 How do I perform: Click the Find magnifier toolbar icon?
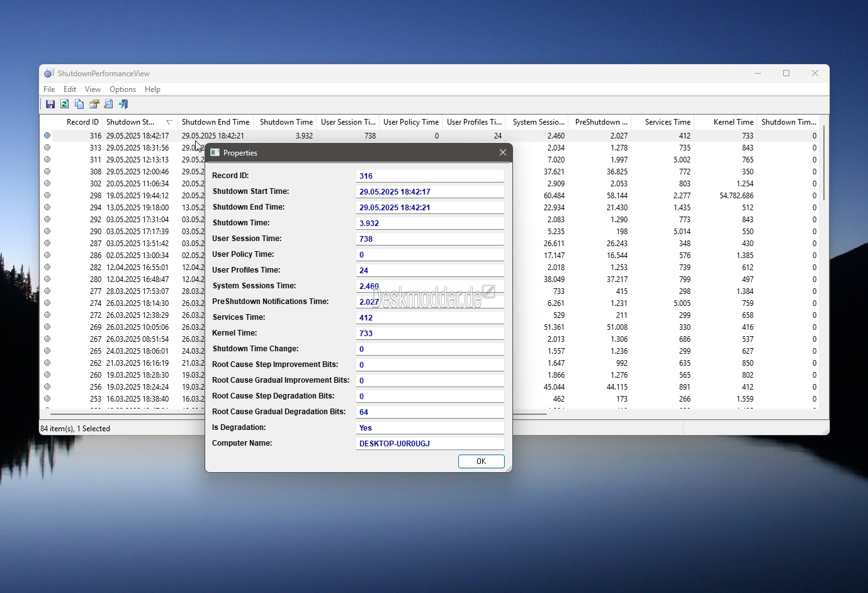click(x=108, y=104)
